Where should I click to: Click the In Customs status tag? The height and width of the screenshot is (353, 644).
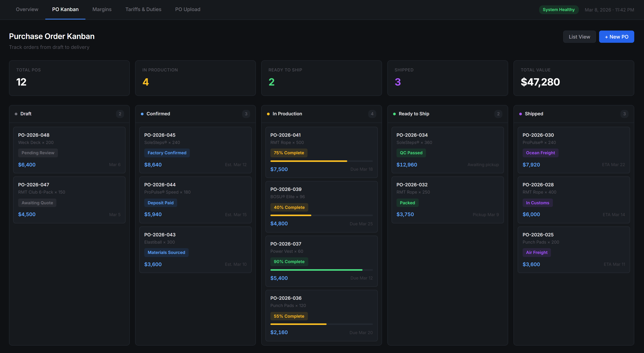coord(537,203)
